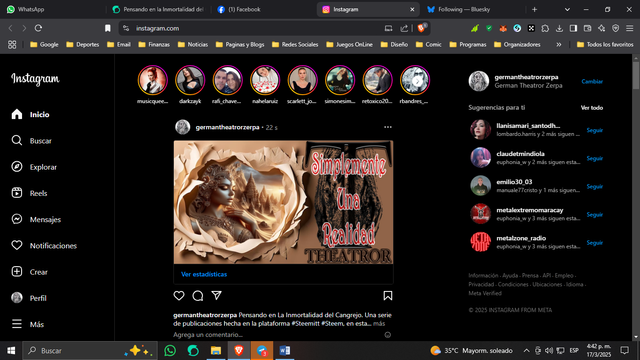
Task: Expand caption with más link
Action: tap(379, 323)
